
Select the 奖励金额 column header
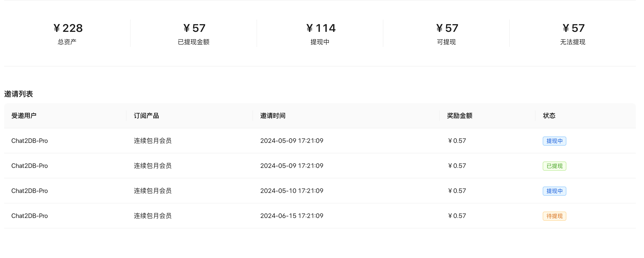[460, 116]
